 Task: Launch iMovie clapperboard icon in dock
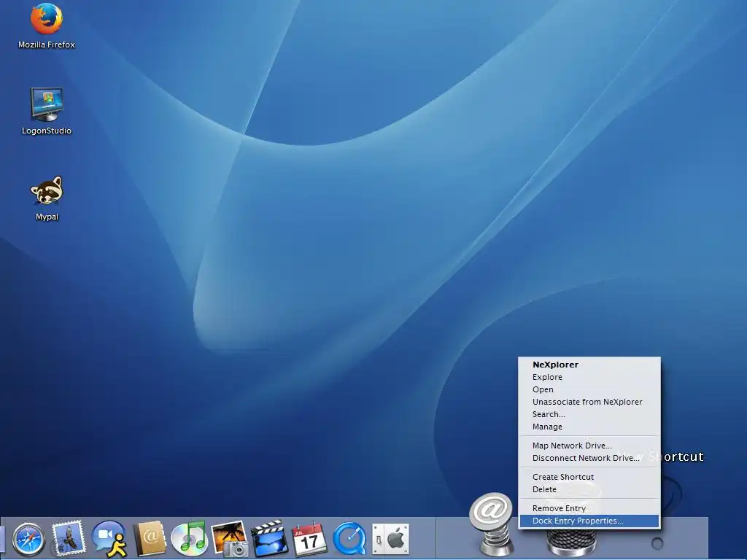pyautogui.click(x=270, y=539)
